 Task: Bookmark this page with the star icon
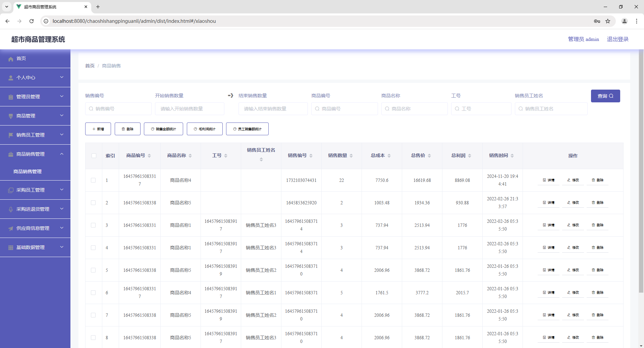click(x=608, y=21)
